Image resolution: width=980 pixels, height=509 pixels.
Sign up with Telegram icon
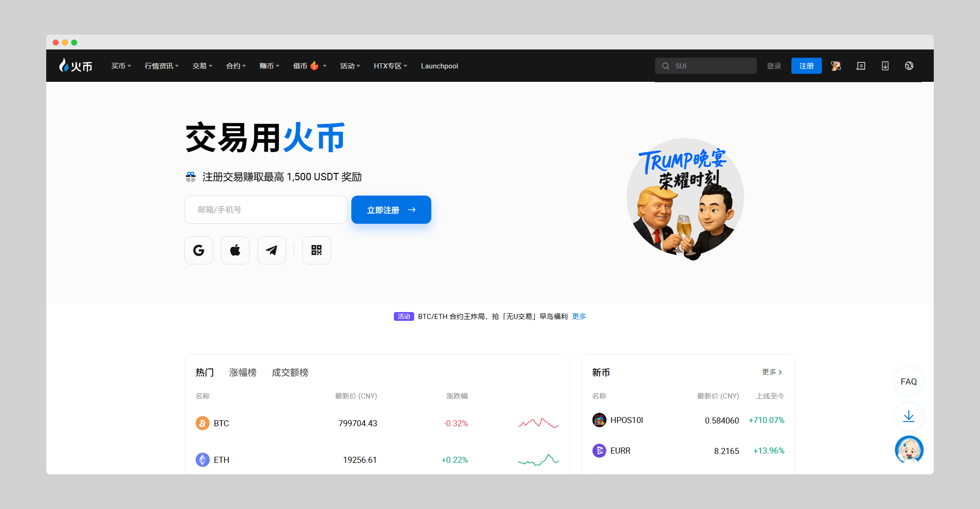pos(271,250)
